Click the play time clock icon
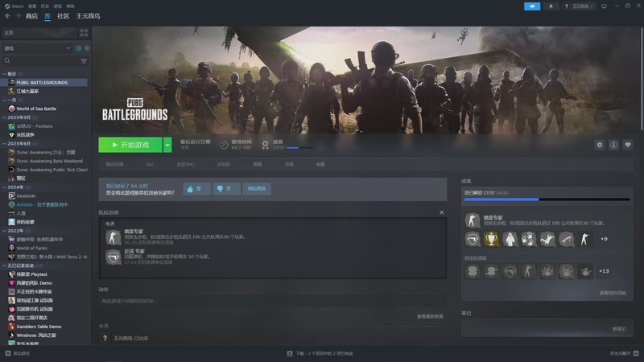 click(224, 145)
